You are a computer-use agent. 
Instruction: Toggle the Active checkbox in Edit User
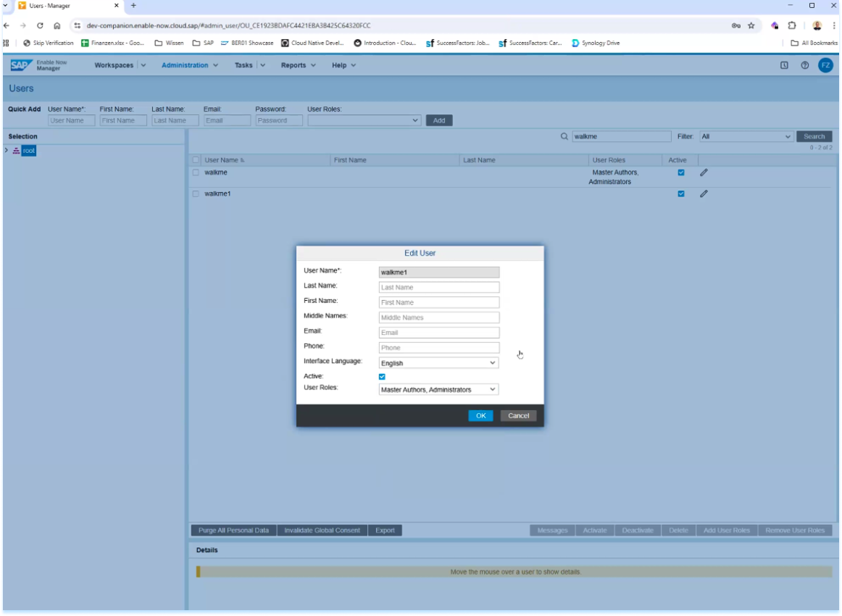[x=382, y=376]
